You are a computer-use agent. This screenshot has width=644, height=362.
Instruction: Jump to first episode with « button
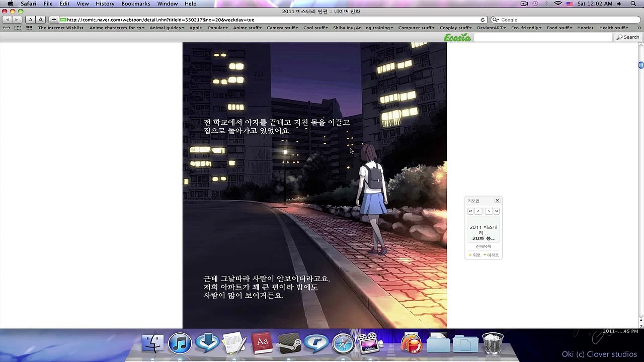pos(470,211)
